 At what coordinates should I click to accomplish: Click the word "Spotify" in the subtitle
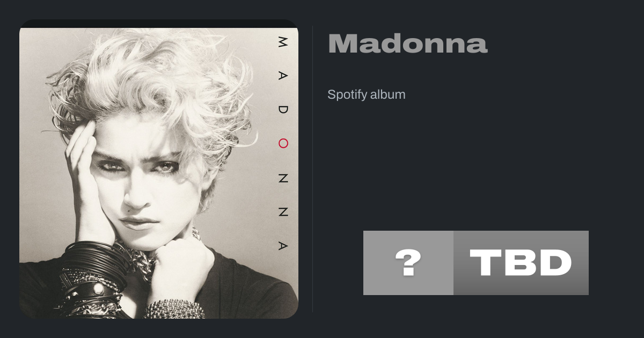click(347, 95)
